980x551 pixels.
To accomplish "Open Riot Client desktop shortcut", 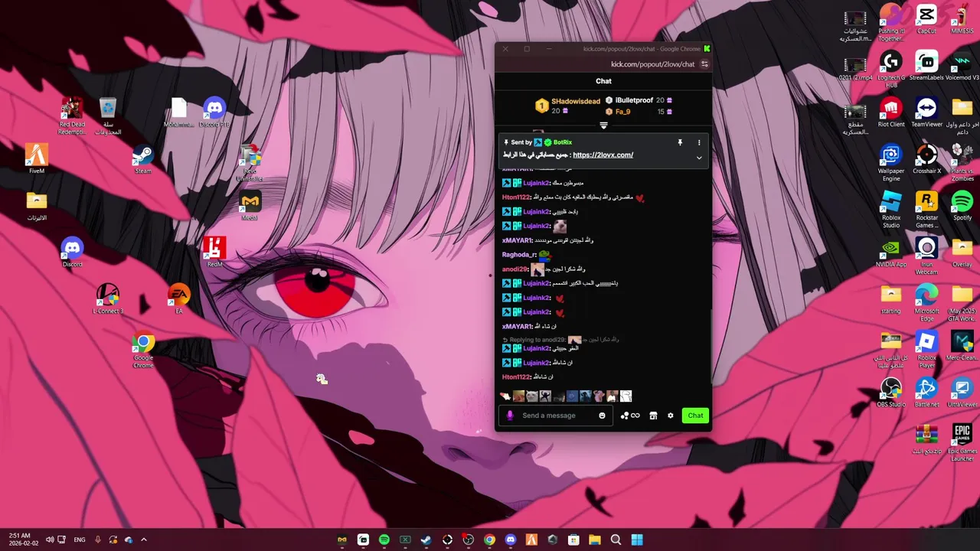I will (891, 113).
